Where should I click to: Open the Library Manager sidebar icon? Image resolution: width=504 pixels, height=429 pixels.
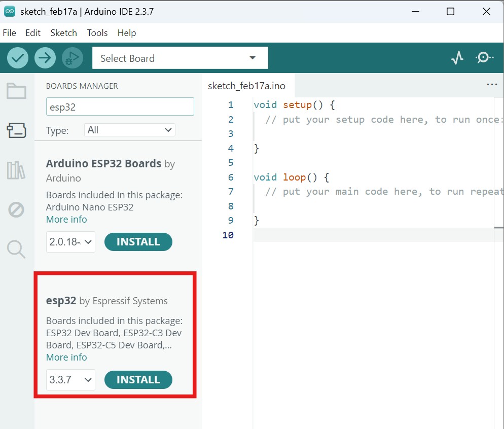tap(16, 170)
